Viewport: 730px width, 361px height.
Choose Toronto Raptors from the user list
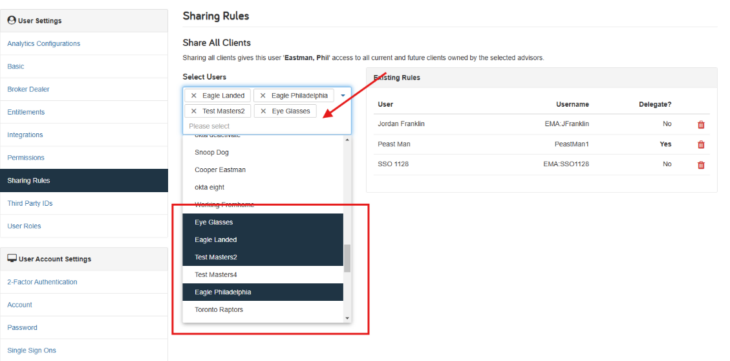coord(263,309)
